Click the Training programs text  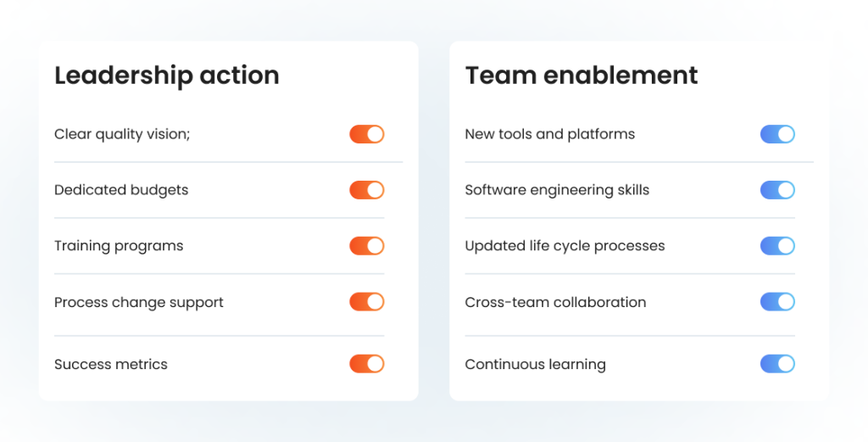[119, 247]
